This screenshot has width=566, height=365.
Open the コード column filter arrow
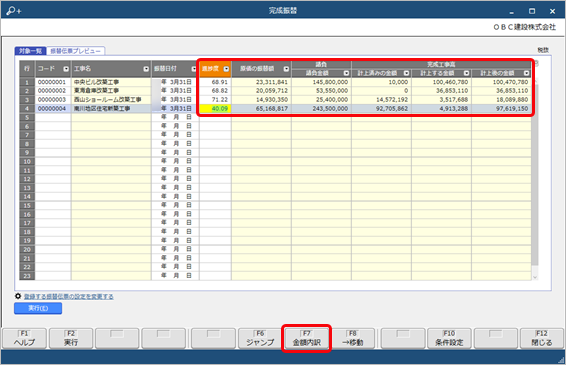(66, 69)
